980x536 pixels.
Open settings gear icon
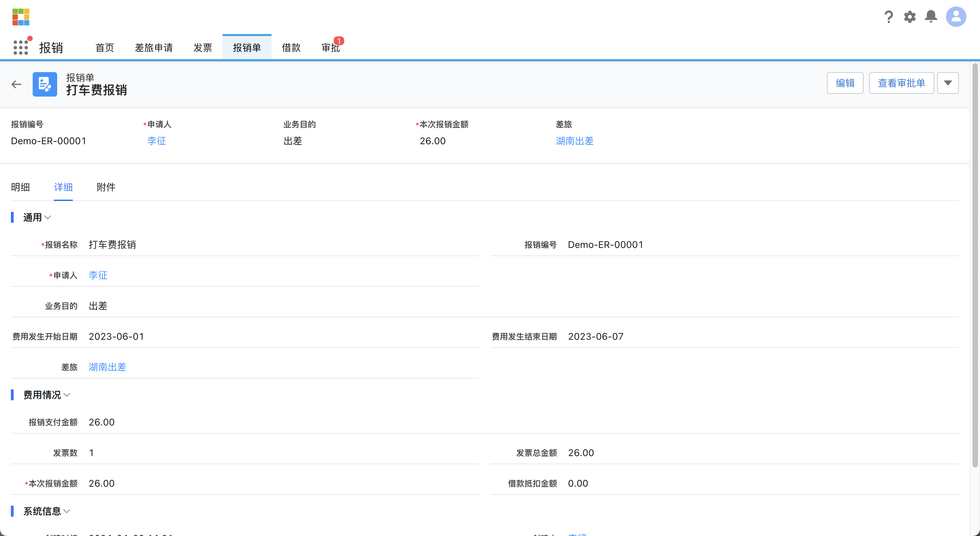(x=910, y=17)
